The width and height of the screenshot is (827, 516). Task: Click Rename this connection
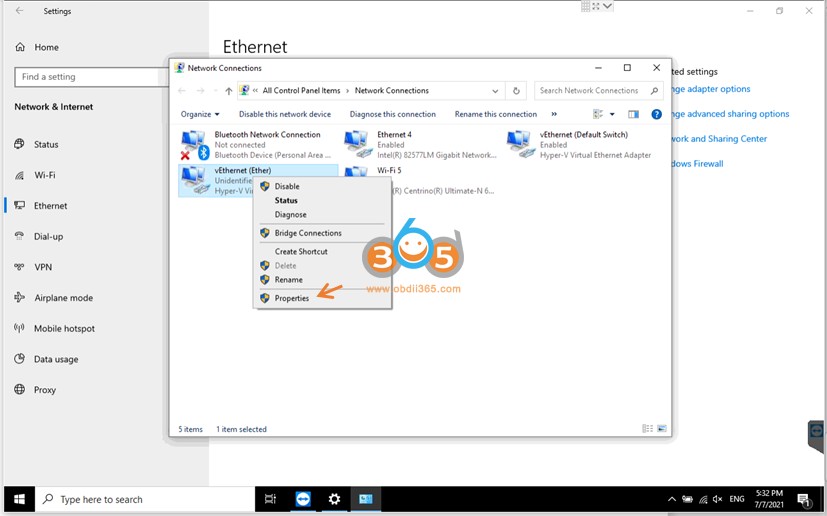point(496,114)
